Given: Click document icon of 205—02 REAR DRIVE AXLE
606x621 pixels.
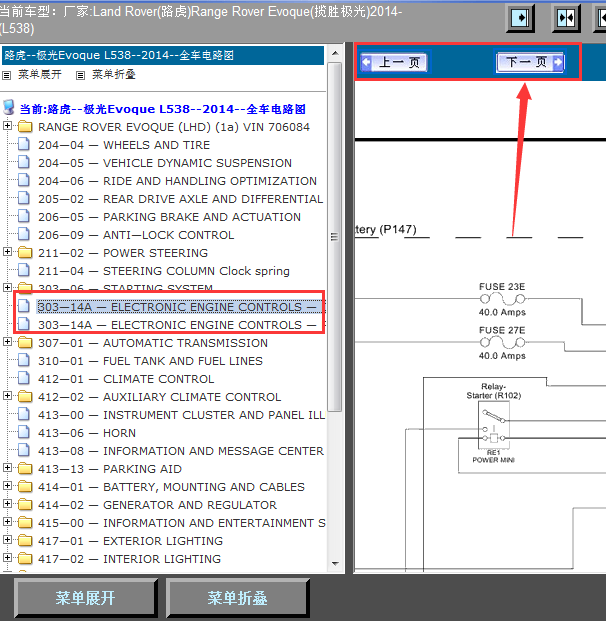Looking at the screenshot, I should [x=24, y=198].
